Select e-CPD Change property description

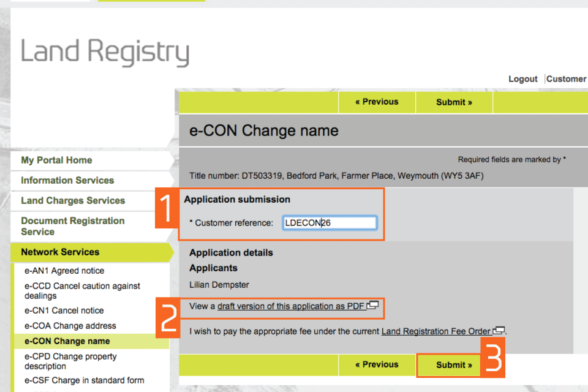point(70,361)
